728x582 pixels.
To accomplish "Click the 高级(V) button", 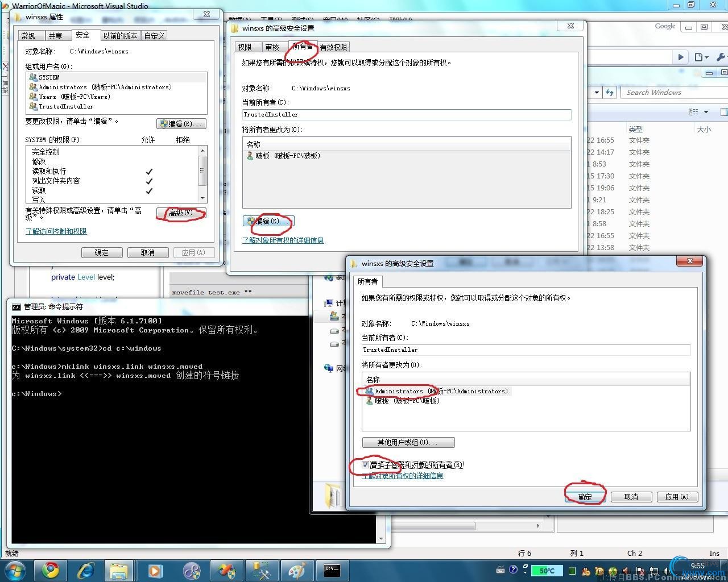I will 181,213.
